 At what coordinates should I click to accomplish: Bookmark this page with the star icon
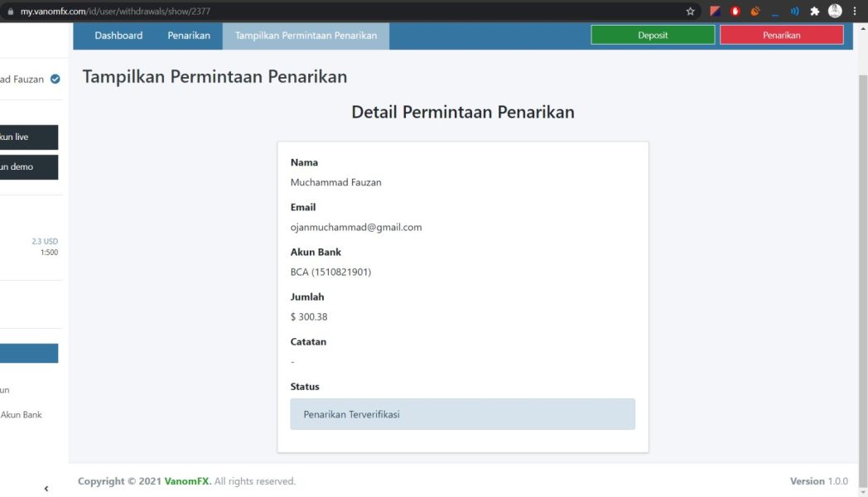coord(690,11)
